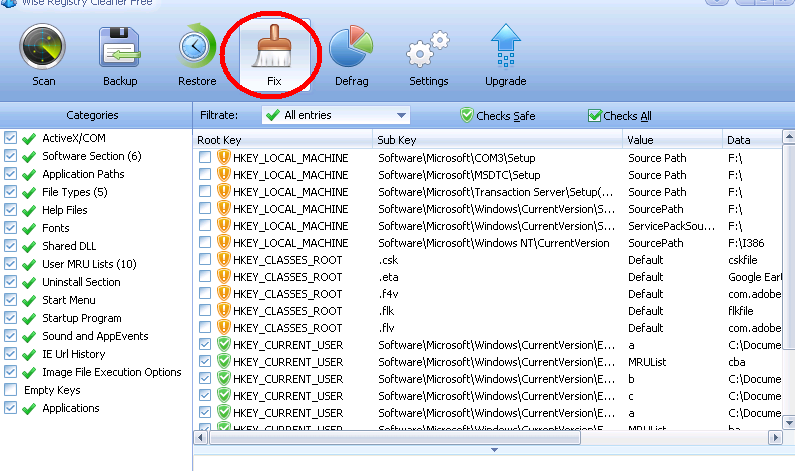The image size is (795, 471).
Task: Select the Image File Execution Options label
Action: click(112, 372)
